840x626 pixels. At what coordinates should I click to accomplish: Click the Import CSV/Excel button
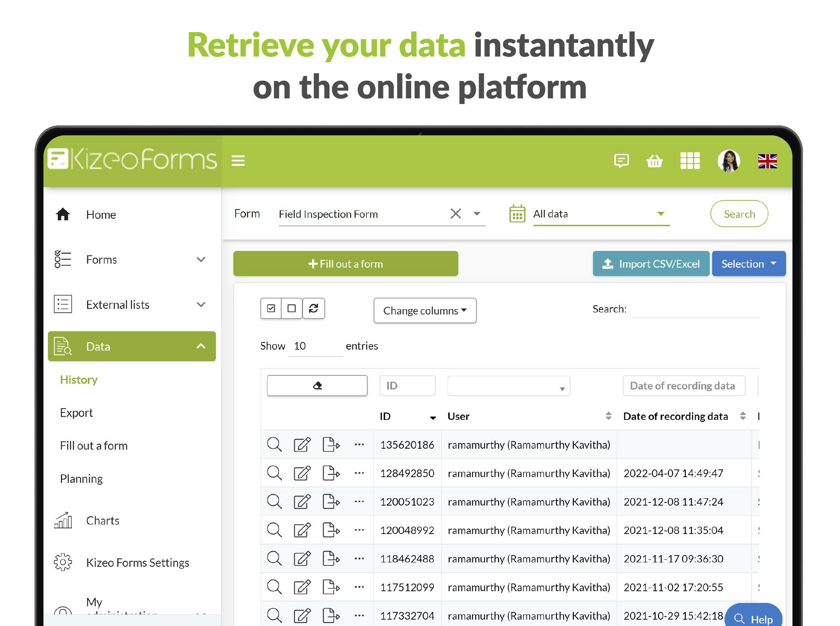651,264
